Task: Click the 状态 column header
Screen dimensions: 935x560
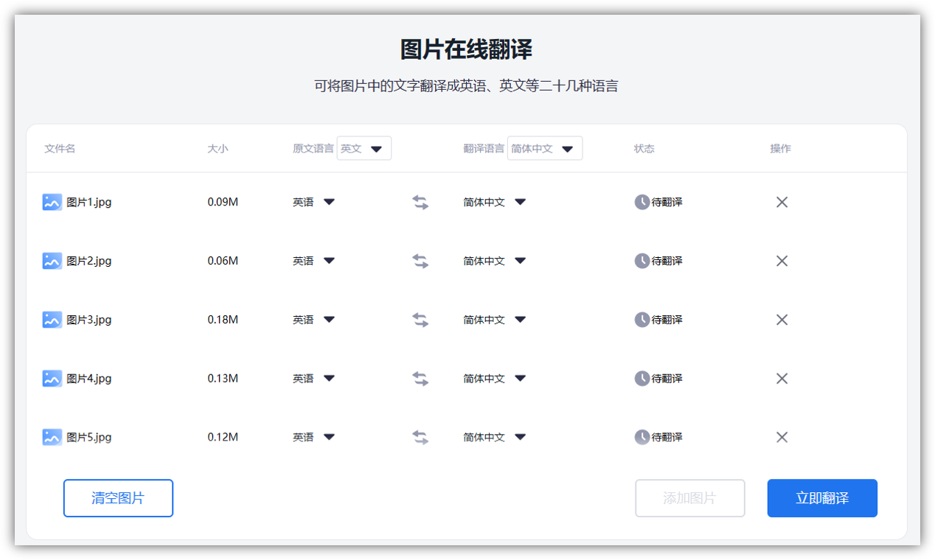Action: click(x=644, y=149)
